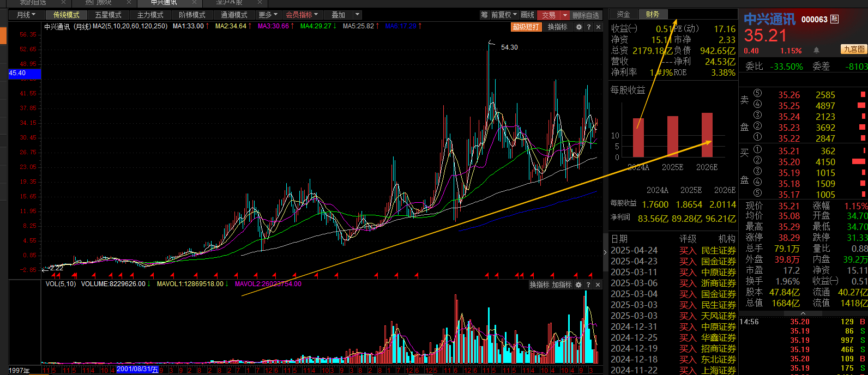
Task: Click the 中兴通讯 stock name header
Action: point(769,20)
